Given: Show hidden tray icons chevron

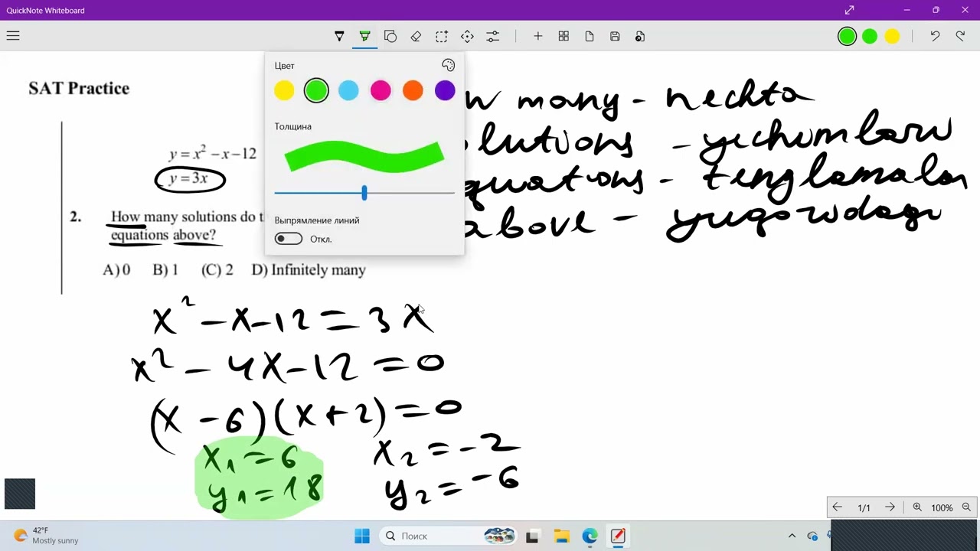Looking at the screenshot, I should (792, 536).
